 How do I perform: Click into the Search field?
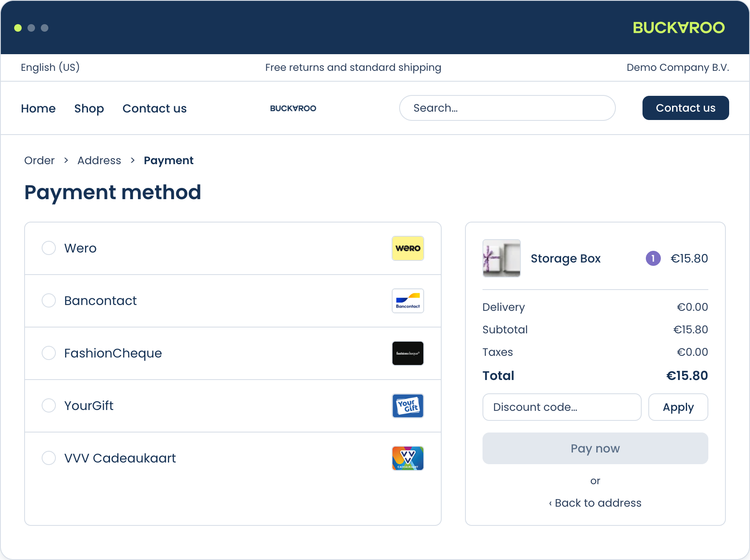pos(507,108)
